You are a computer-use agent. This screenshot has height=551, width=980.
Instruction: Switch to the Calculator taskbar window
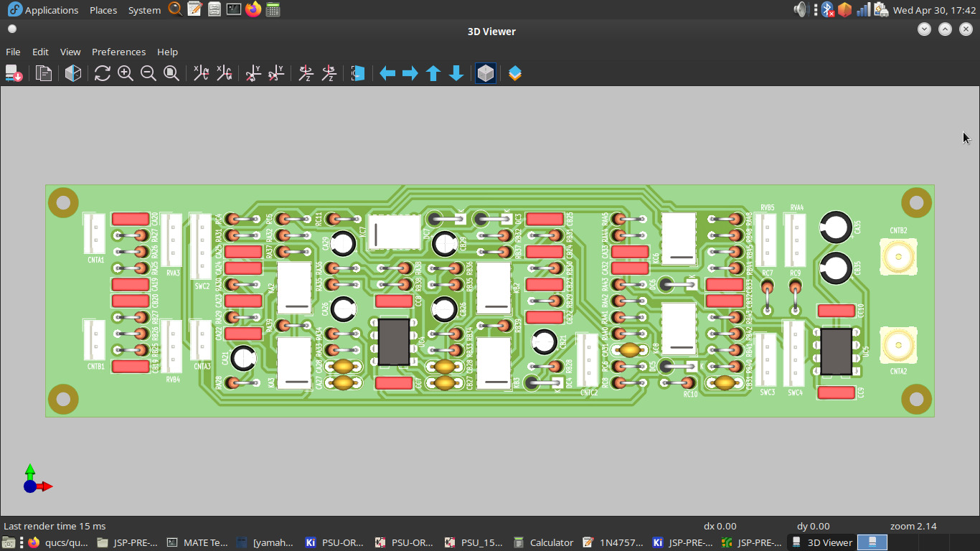tap(545, 542)
